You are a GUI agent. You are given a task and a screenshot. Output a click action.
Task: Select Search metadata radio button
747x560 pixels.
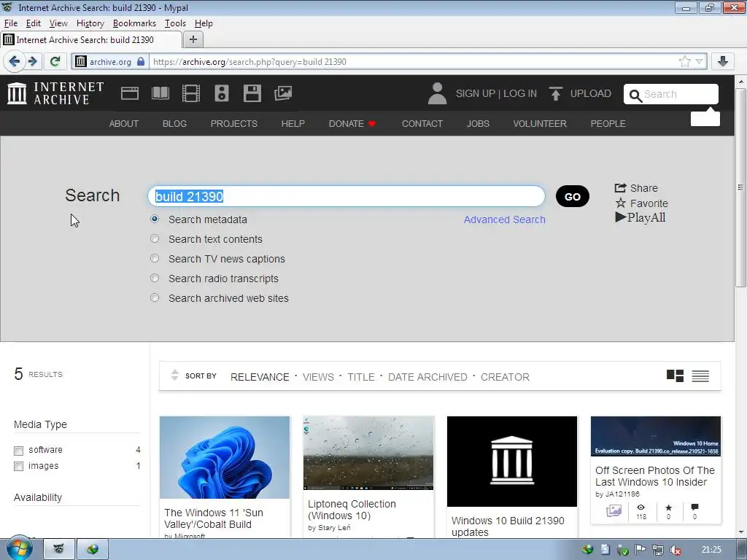tap(155, 219)
